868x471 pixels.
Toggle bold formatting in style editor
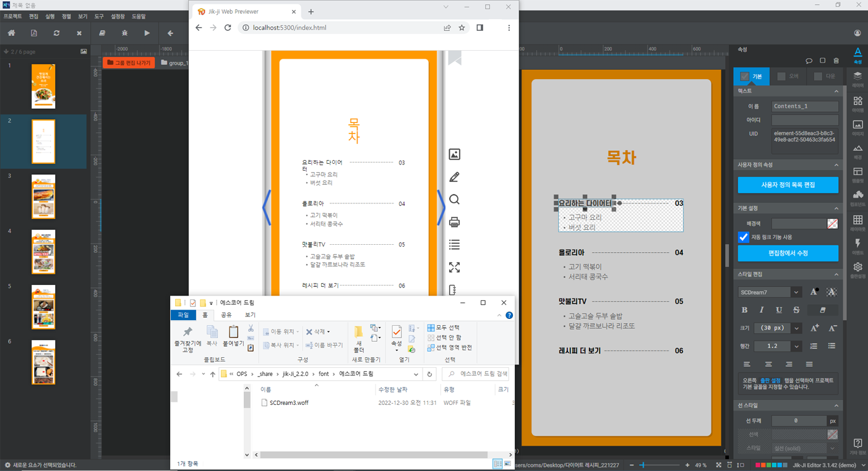click(744, 310)
